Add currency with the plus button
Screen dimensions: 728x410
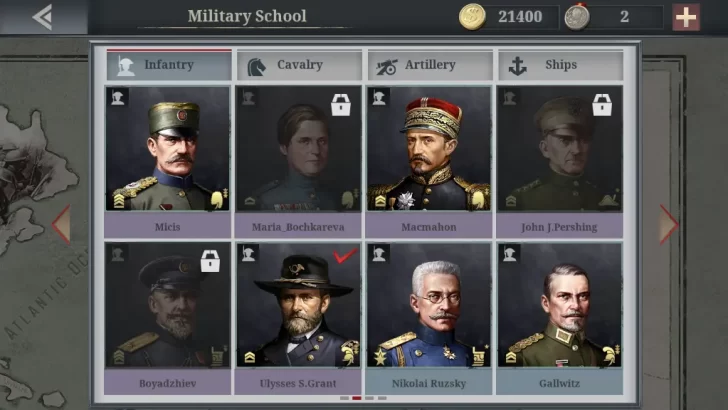click(x=686, y=17)
